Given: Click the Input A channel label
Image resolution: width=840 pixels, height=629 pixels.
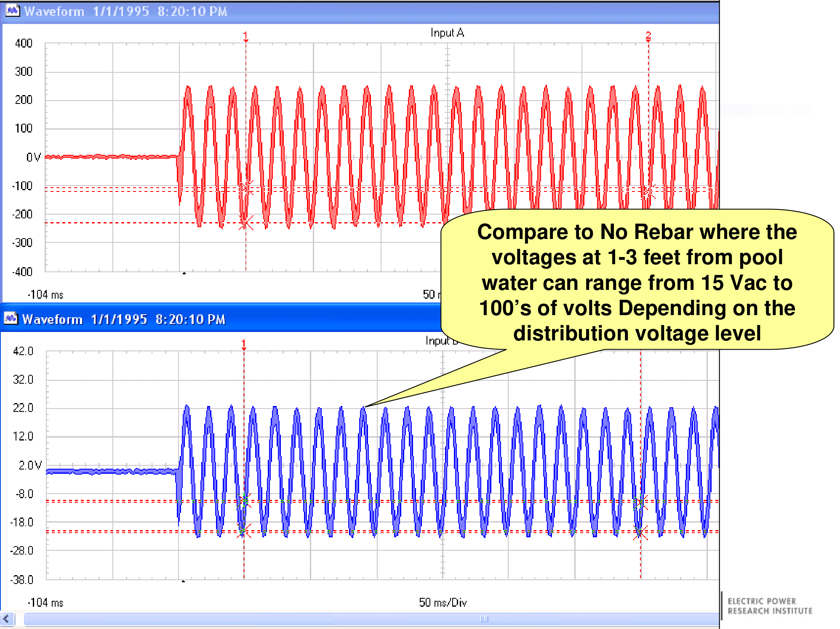Looking at the screenshot, I should point(447,33).
